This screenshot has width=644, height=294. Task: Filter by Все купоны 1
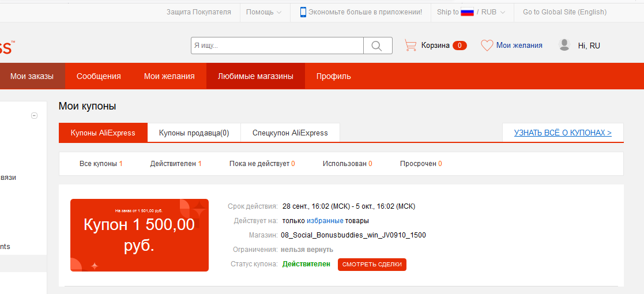[101, 163]
